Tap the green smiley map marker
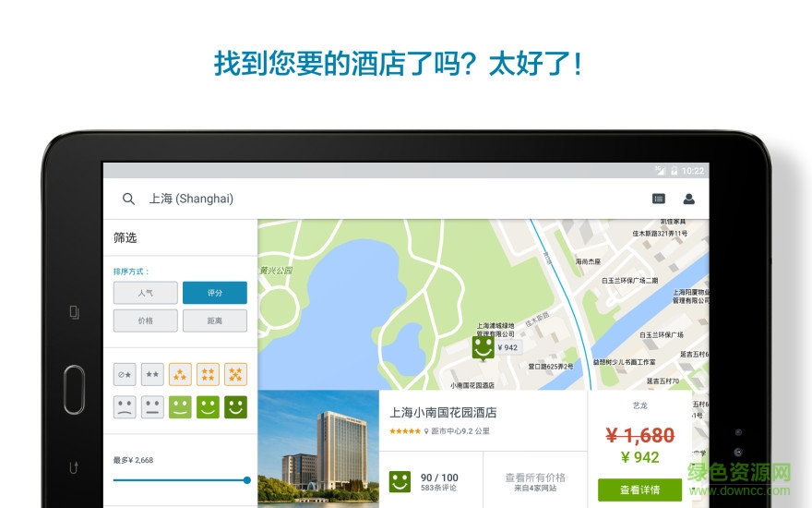The height and width of the screenshot is (508, 812). [x=483, y=347]
